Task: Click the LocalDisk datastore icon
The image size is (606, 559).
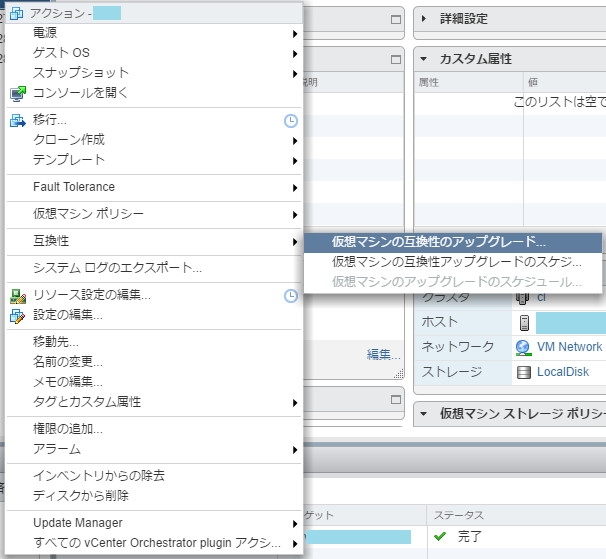Action: pos(524,372)
